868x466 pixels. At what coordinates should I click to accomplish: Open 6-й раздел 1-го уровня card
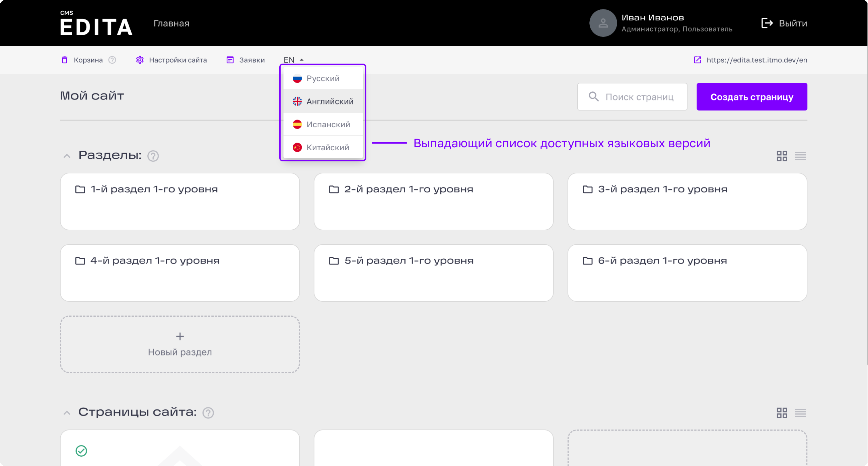[x=687, y=273]
